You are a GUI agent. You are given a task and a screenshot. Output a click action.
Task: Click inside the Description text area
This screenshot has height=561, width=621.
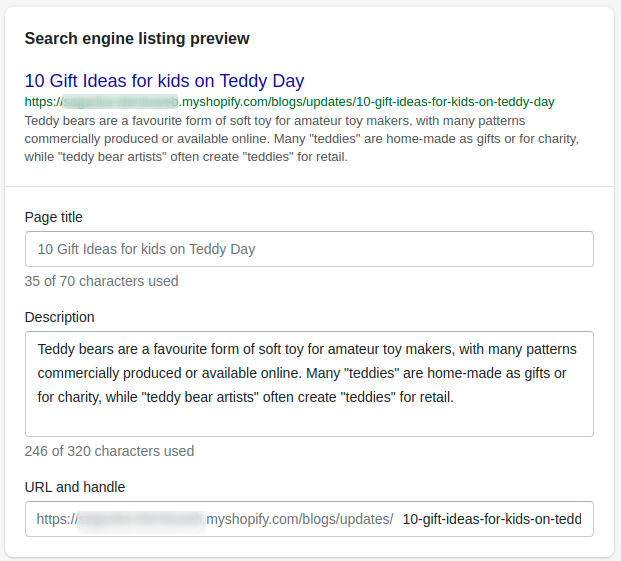pyautogui.click(x=309, y=384)
